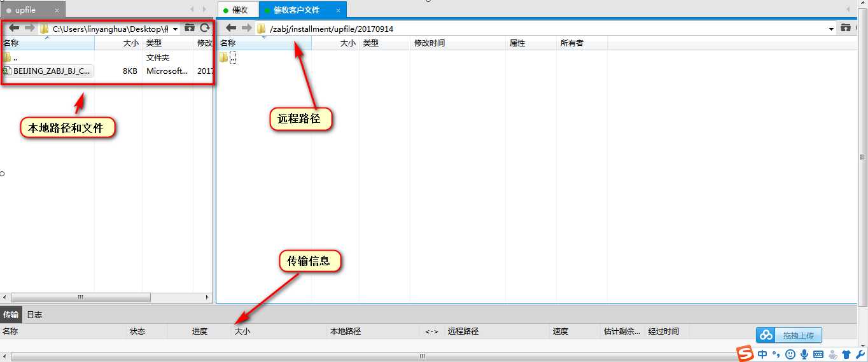Click the transfer 本地路径 column header
The height and width of the screenshot is (362, 868).
[372, 331]
